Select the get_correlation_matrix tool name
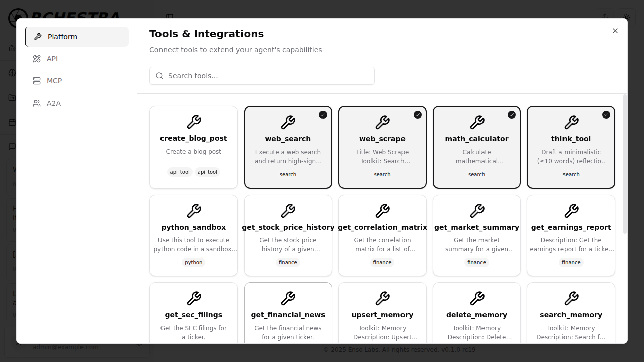The height and width of the screenshot is (362, 644). [x=382, y=227]
